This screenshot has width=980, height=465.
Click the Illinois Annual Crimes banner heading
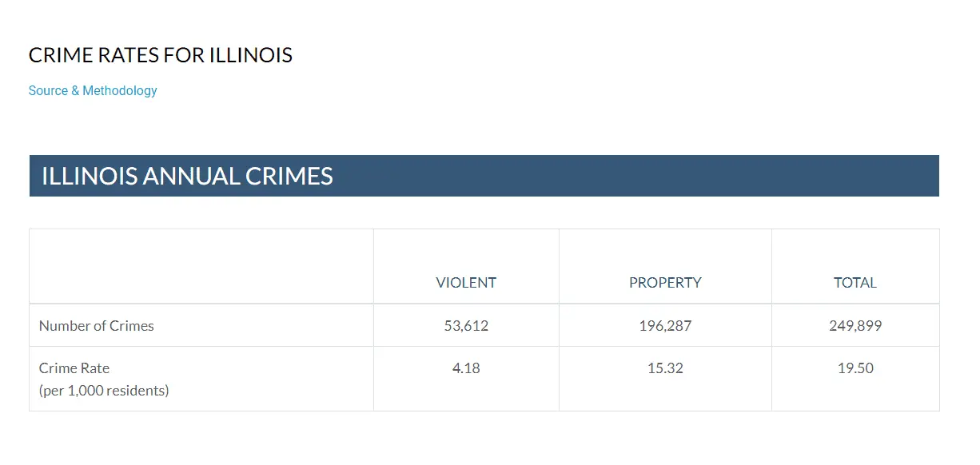(x=187, y=176)
